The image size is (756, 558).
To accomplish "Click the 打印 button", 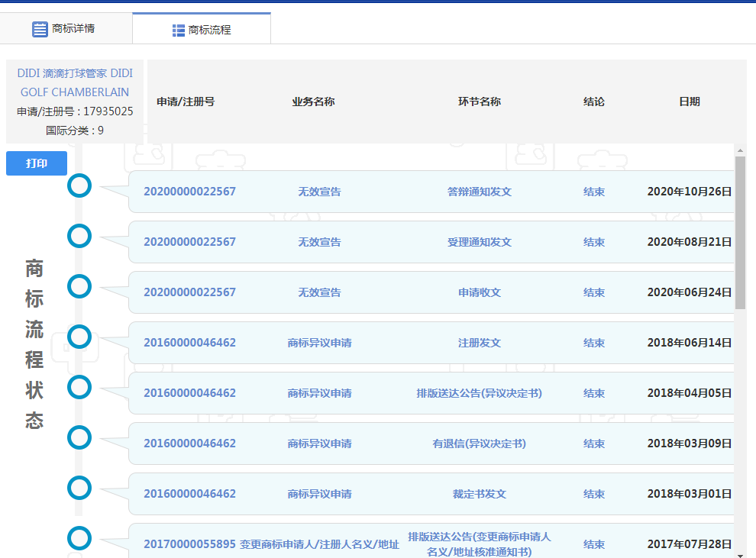I will point(36,163).
